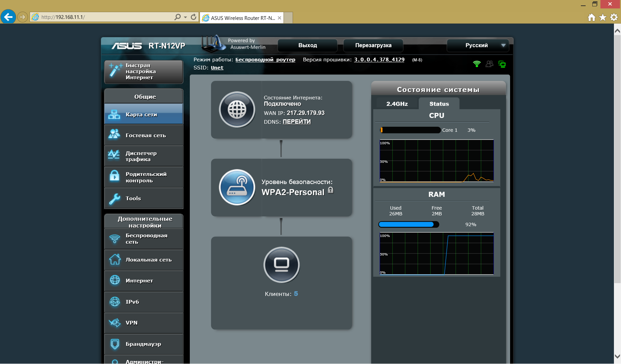The image size is (621, 364).
Task: Open firmware version 3.0.0.4.378_4129 link
Action: click(379, 60)
